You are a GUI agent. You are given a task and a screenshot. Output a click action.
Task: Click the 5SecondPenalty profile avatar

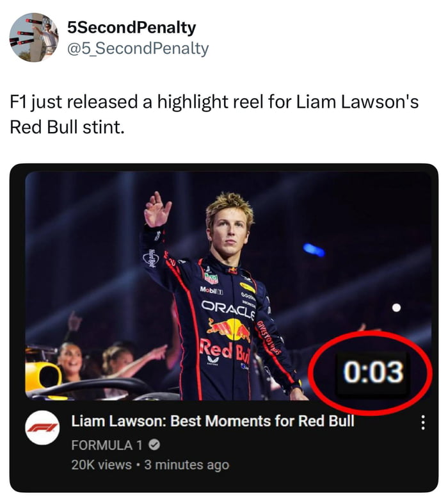click(x=34, y=37)
